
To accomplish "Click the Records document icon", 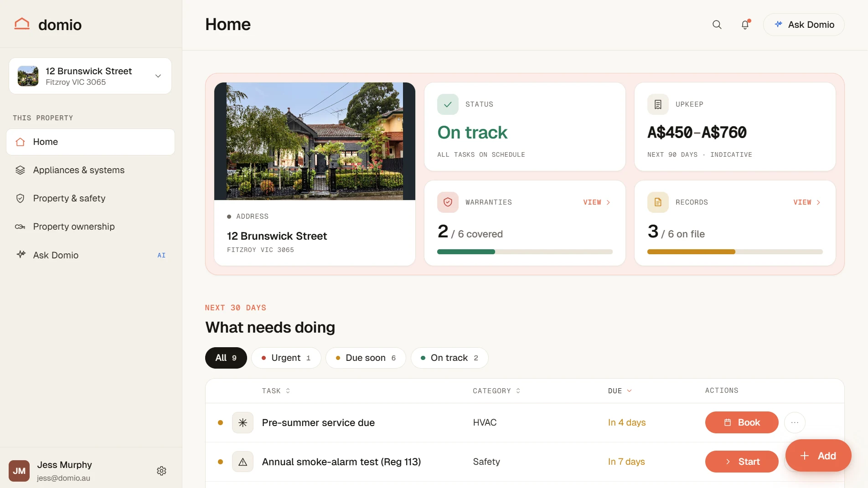I will 658,202.
